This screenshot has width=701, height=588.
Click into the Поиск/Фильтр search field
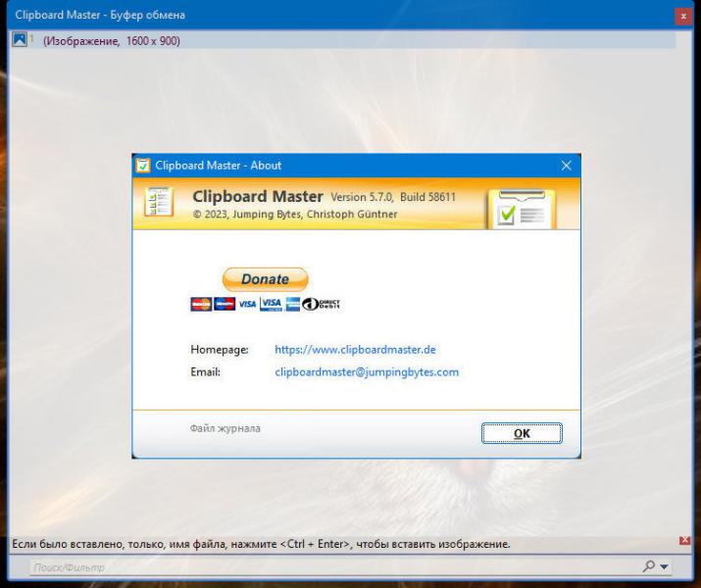point(335,567)
